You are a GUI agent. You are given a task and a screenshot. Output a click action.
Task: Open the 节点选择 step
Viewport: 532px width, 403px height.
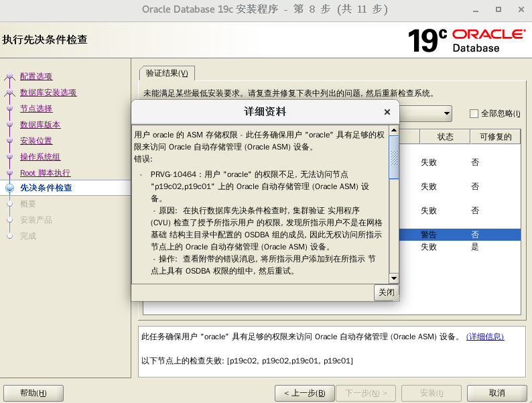(36, 109)
